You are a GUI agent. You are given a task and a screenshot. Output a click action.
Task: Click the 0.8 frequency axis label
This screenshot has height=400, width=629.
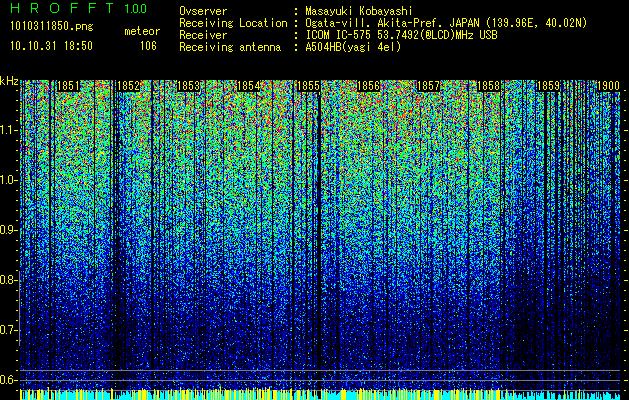point(8,280)
